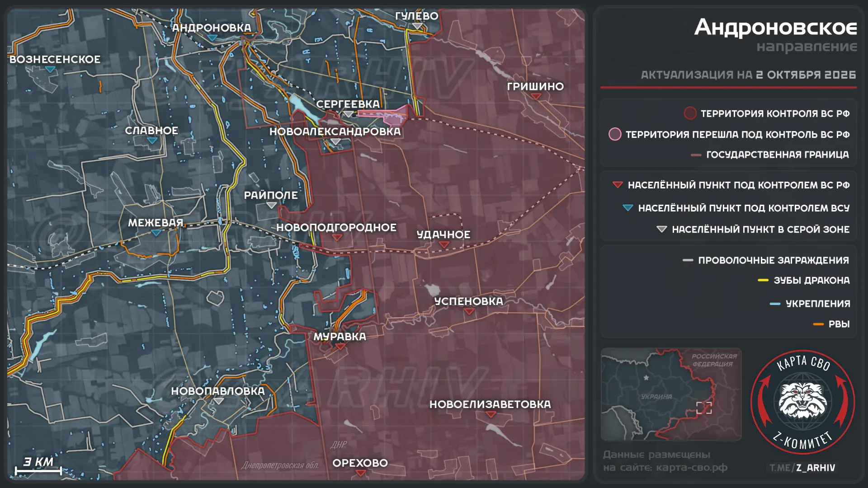Screen dimensions: 868x488
Task: Click the Славное blue settlement marker
Action: [x=152, y=141]
